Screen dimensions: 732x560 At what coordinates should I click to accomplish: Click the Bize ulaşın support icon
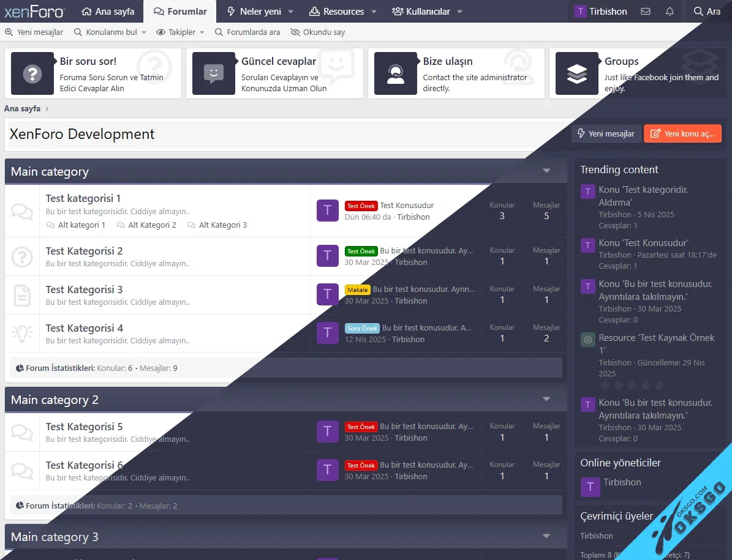(x=395, y=73)
